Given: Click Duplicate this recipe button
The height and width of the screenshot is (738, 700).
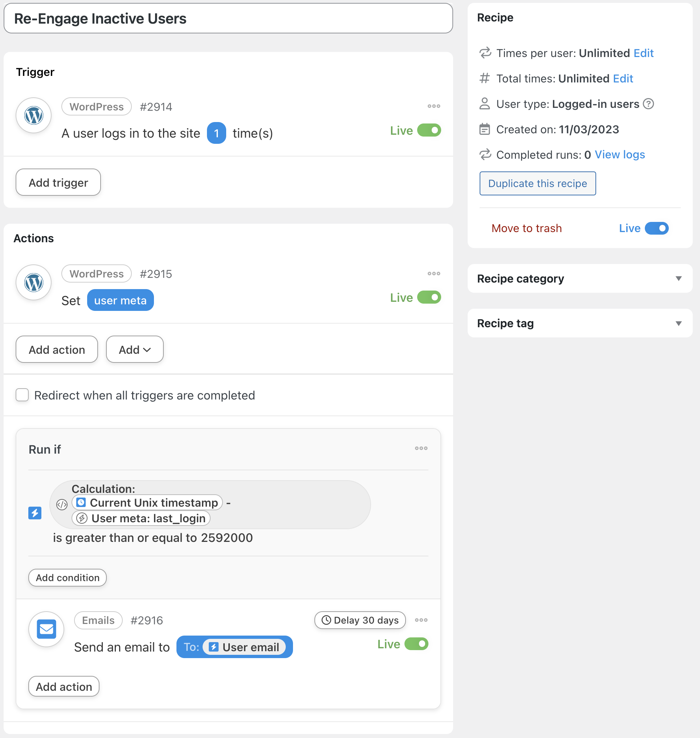Looking at the screenshot, I should [537, 183].
